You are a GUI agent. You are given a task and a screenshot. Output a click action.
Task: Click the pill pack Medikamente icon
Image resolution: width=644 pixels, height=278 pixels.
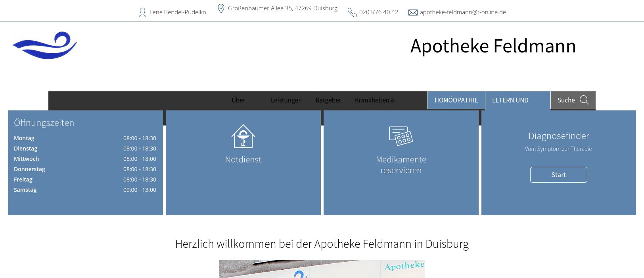401,136
